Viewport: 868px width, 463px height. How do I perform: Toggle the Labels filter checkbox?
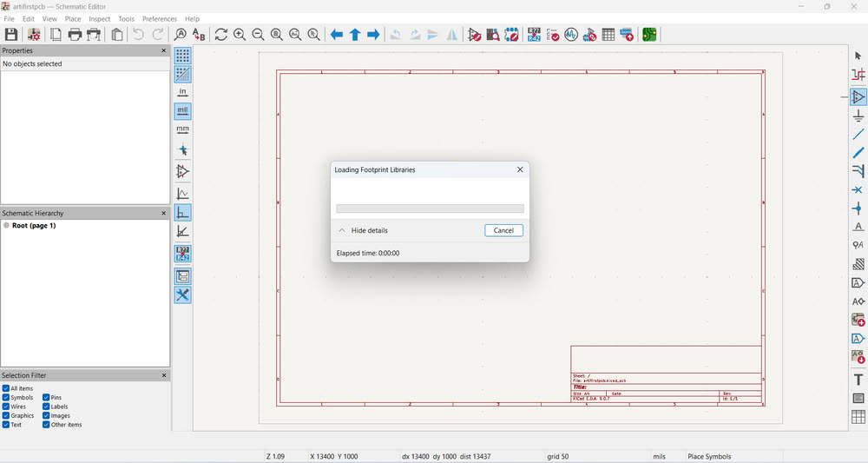[x=47, y=407]
